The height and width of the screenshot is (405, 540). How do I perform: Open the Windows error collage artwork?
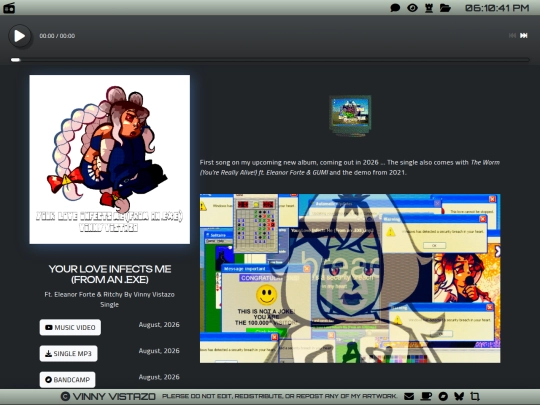coord(350,278)
